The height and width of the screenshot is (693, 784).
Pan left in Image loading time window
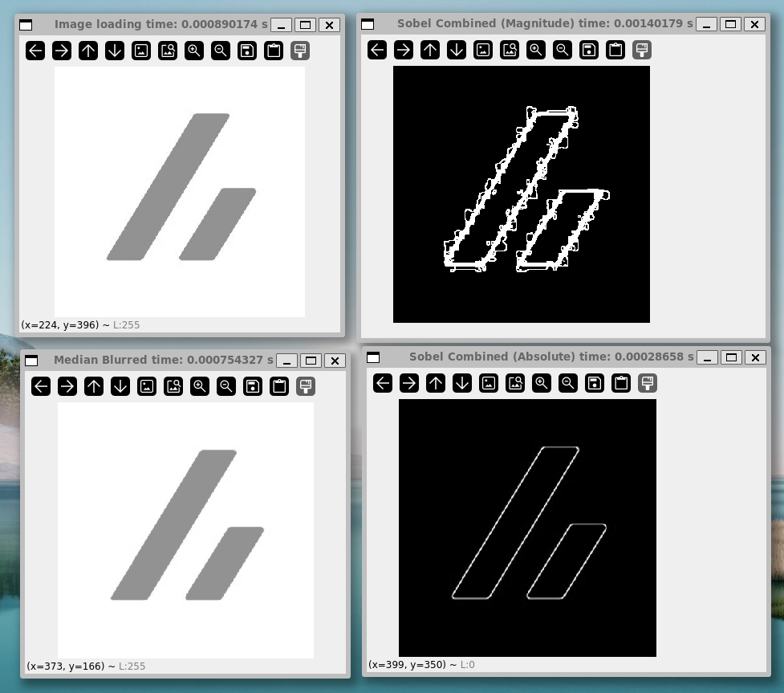(x=35, y=51)
